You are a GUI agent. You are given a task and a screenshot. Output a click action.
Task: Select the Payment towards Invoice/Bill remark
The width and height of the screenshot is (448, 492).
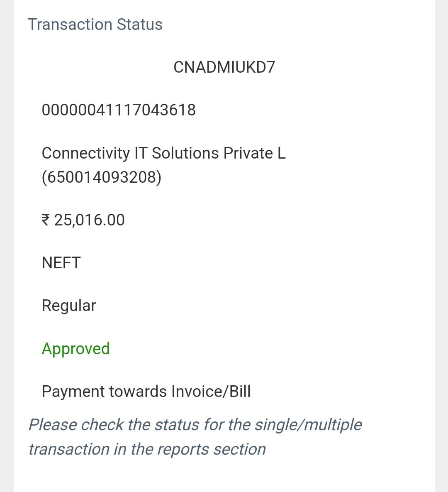coord(146,392)
